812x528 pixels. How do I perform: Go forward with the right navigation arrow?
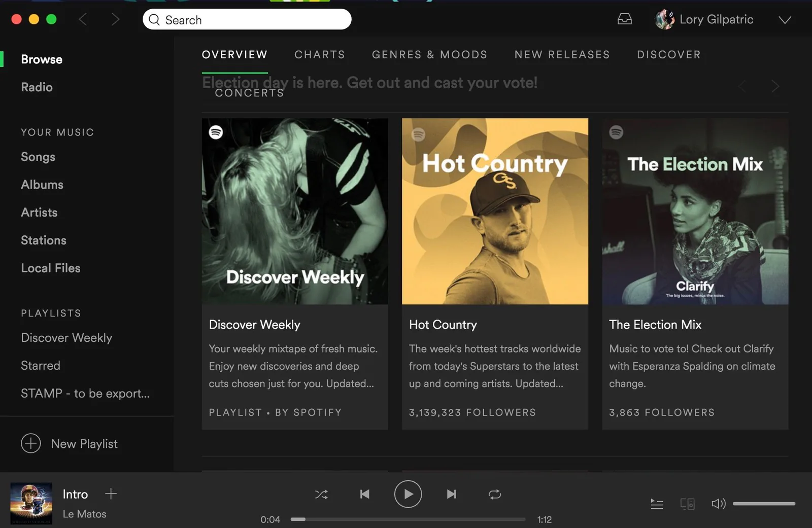(115, 19)
